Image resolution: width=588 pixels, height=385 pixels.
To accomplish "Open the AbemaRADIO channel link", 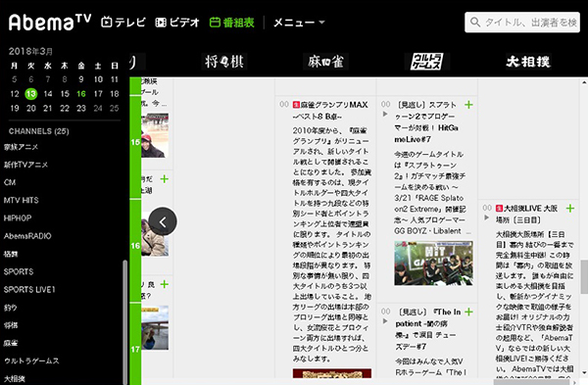I will 27,236.
